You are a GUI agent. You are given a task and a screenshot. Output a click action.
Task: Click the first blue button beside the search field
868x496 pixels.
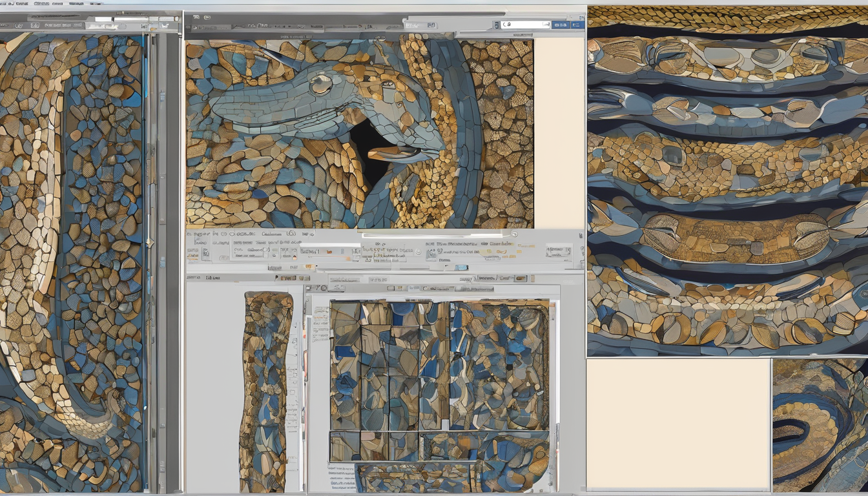pyautogui.click(x=561, y=25)
